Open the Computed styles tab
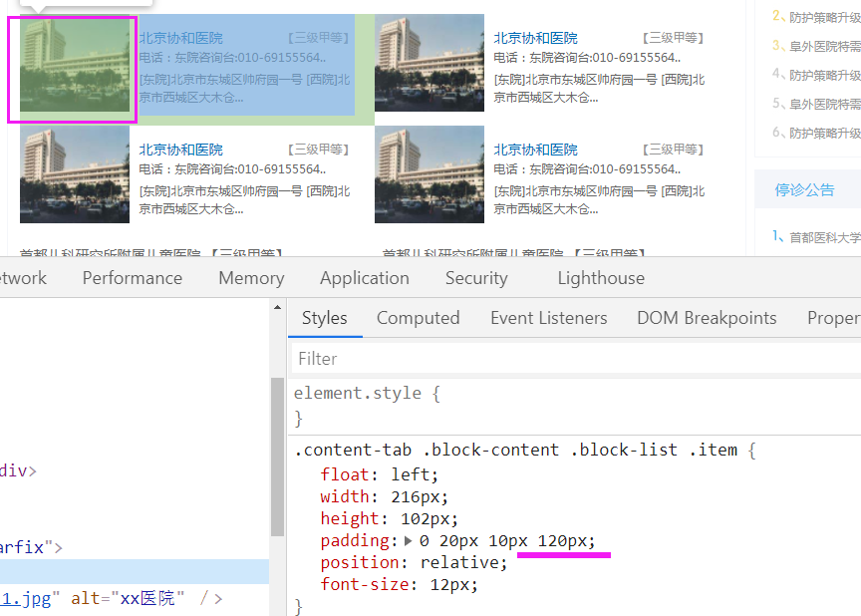861x616 pixels. 419,318
